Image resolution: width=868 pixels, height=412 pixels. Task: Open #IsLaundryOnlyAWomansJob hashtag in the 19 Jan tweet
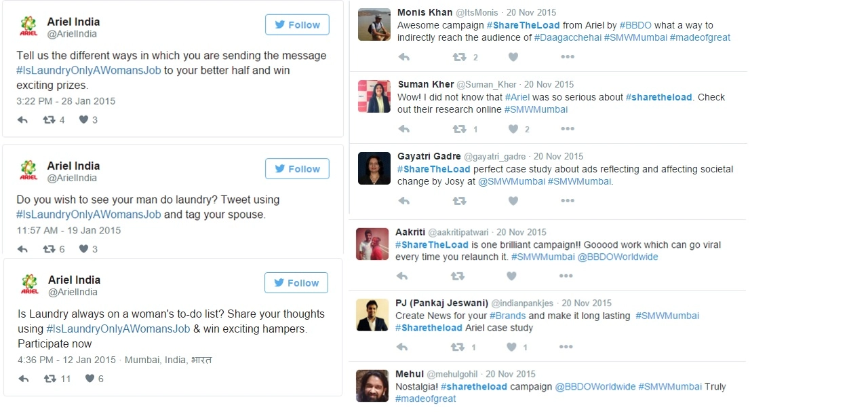click(x=89, y=214)
